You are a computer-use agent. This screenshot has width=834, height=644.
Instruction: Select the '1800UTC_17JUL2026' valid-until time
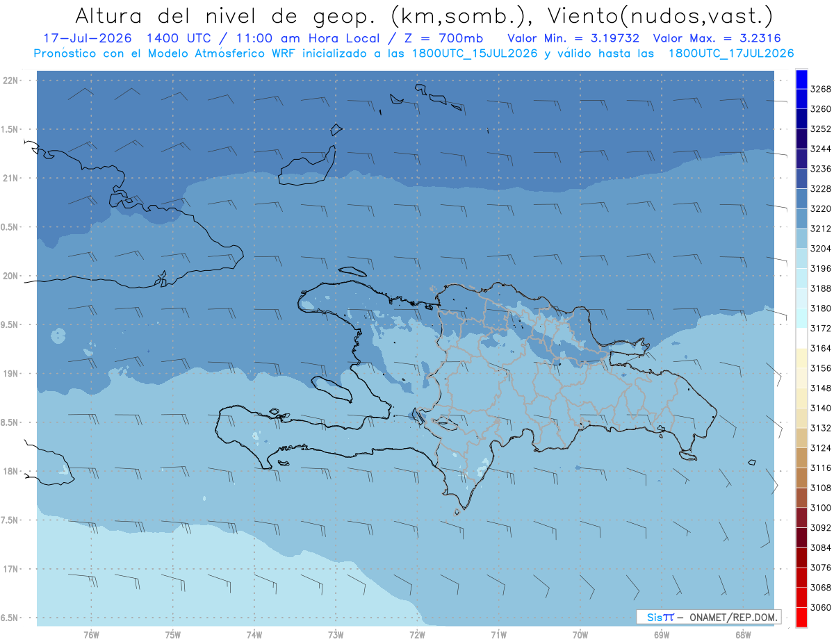point(731,53)
